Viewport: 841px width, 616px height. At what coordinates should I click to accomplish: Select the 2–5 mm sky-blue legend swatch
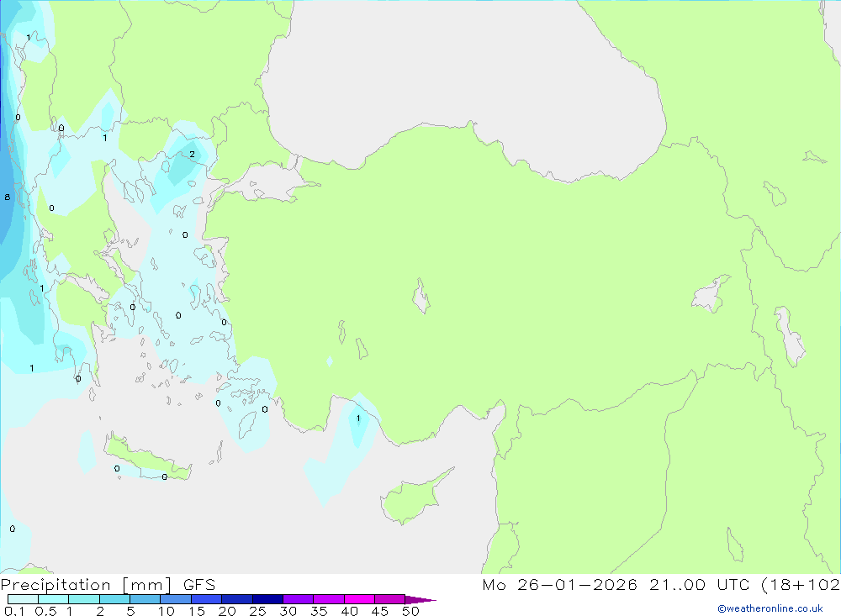[114, 599]
